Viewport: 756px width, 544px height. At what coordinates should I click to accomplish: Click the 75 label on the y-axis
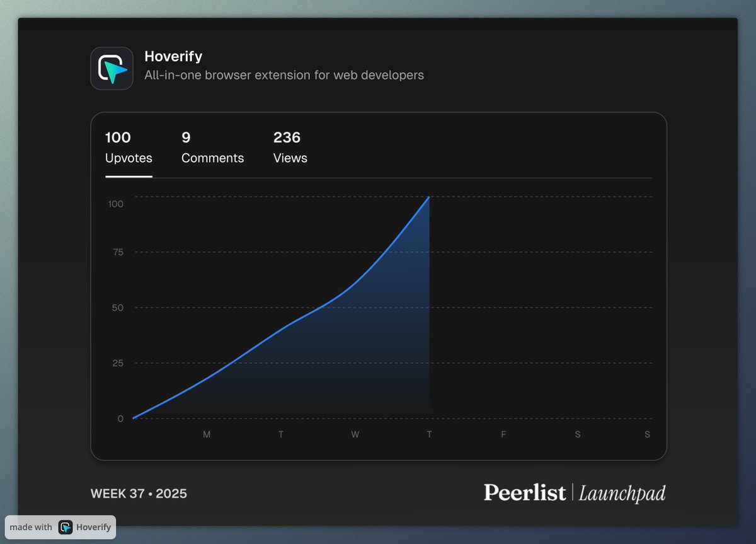pos(118,252)
